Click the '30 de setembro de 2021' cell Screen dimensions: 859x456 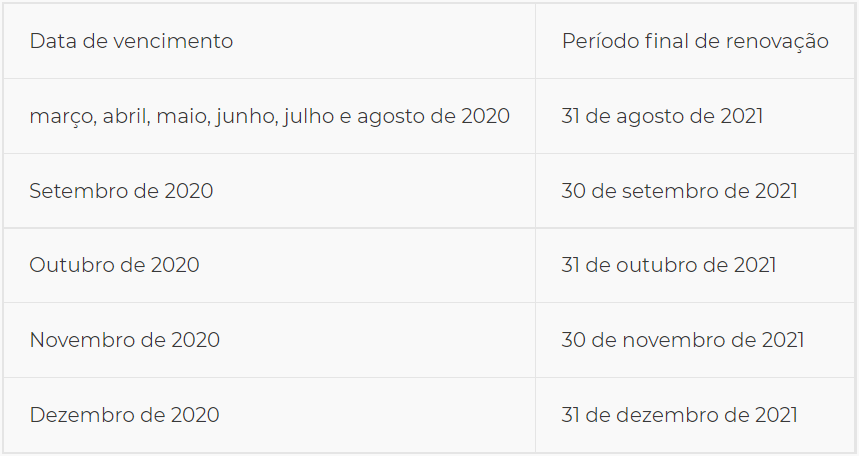pyautogui.click(x=679, y=191)
